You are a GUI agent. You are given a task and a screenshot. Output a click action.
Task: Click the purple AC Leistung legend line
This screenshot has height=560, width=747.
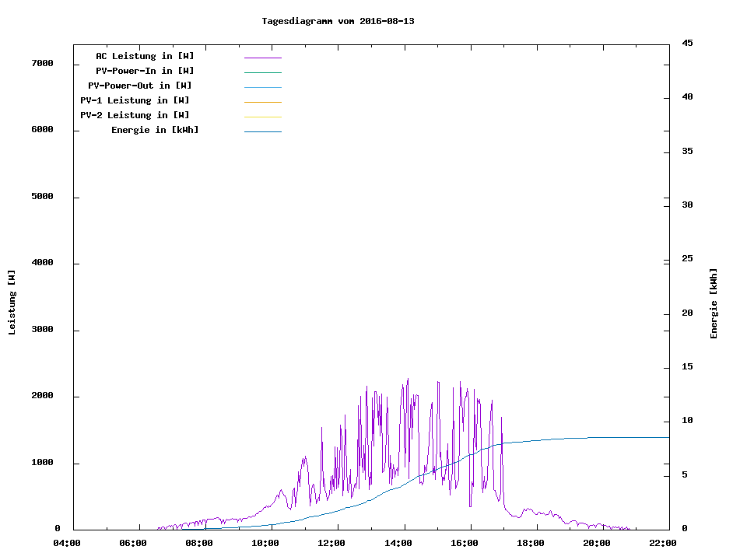pos(262,58)
